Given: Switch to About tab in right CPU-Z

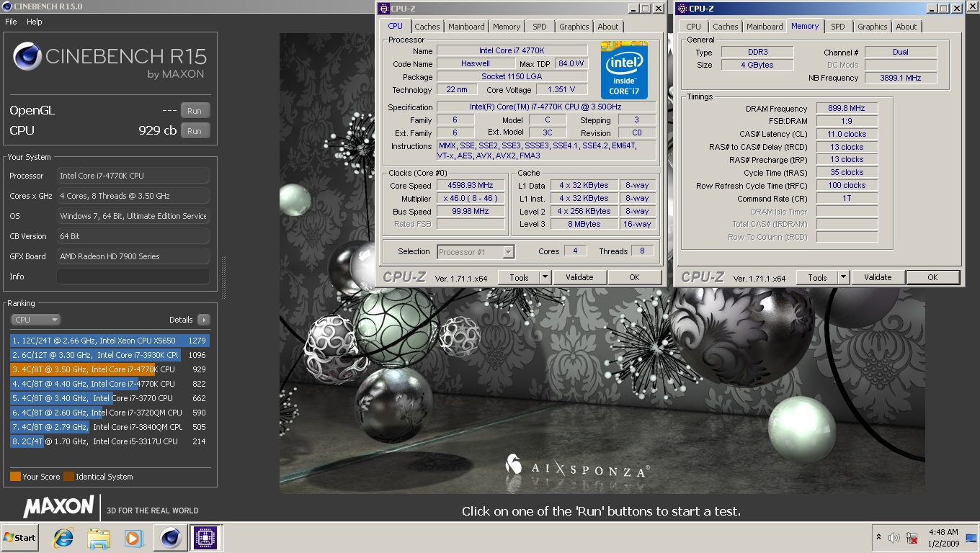Looking at the screenshot, I should click(x=906, y=27).
